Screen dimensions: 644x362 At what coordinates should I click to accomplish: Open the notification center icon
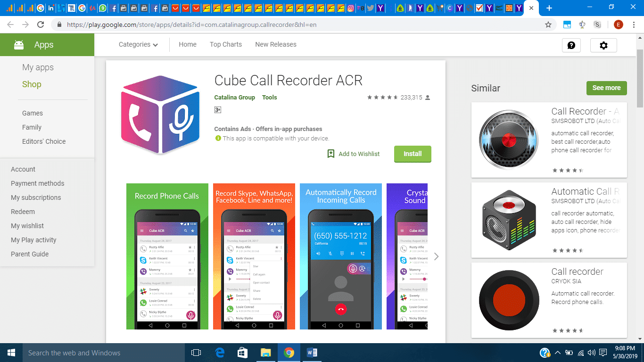[603, 353]
